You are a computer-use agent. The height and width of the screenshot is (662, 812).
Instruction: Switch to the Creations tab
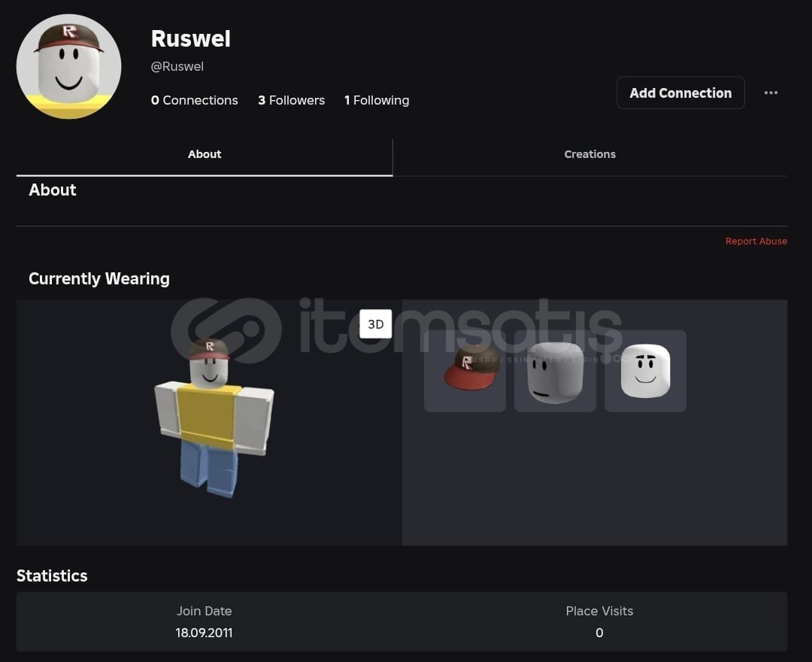tap(590, 154)
